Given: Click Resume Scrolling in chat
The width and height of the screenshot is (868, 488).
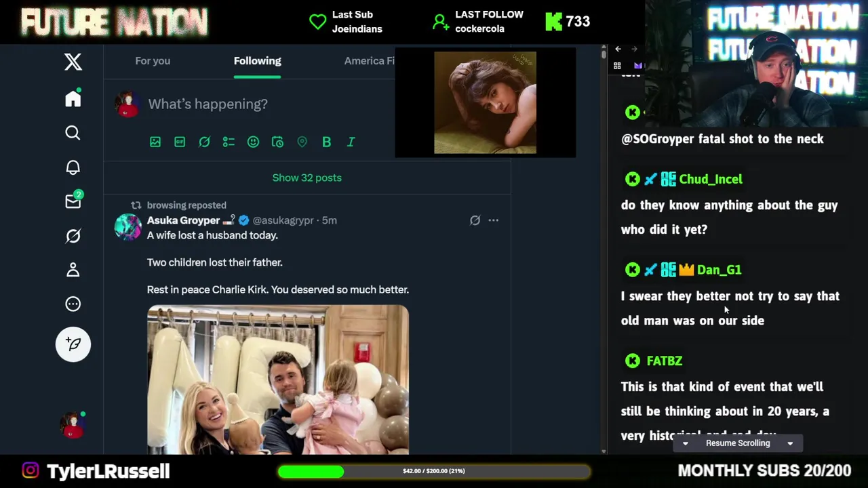Looking at the screenshot, I should (738, 443).
